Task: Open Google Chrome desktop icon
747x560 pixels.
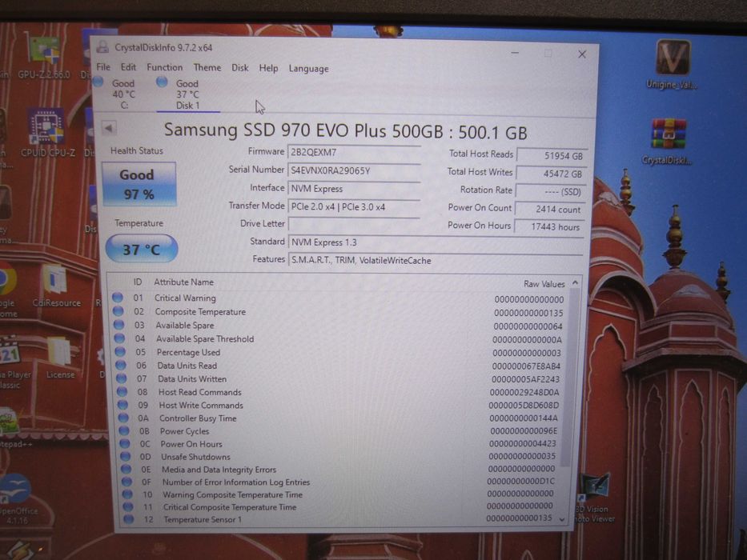Action: click(x=8, y=290)
